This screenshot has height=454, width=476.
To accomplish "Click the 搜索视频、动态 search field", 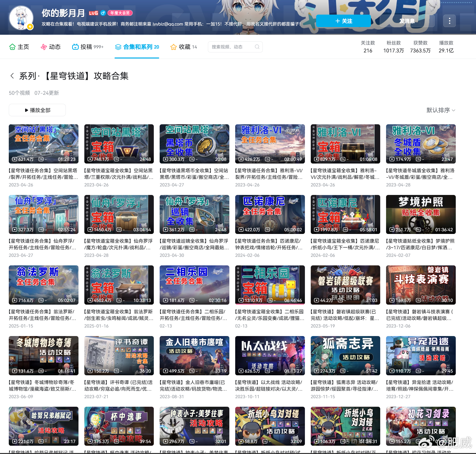I will [x=235, y=47].
